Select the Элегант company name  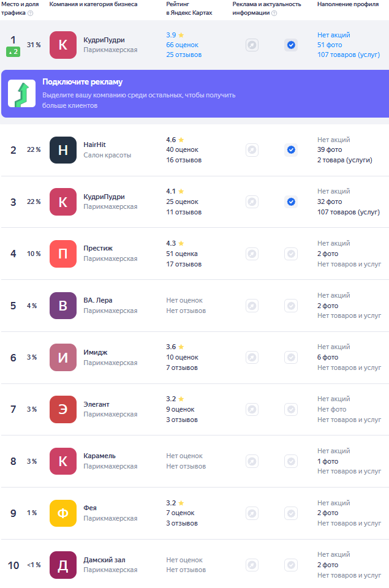click(x=96, y=404)
